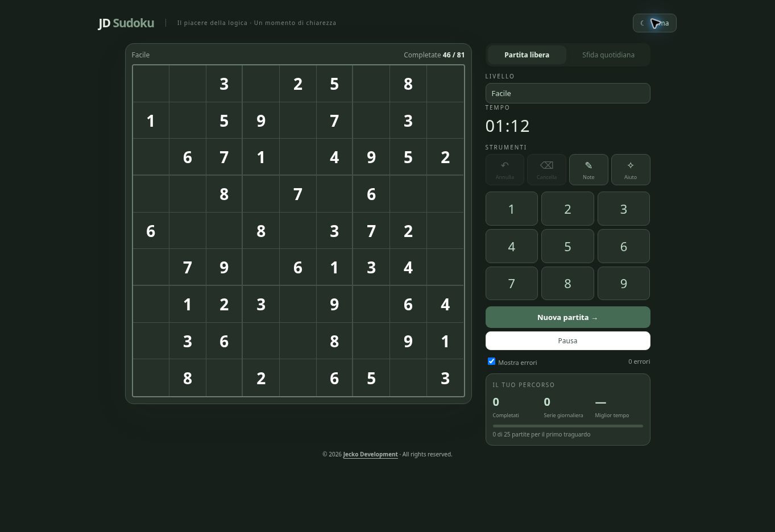Screen dimensions: 775x532
Task: Select the empty center cell of the grid
Action: [298, 231]
